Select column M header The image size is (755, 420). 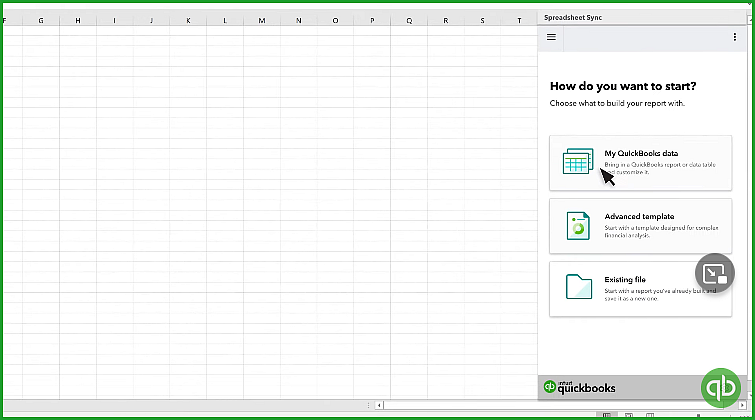click(x=261, y=20)
